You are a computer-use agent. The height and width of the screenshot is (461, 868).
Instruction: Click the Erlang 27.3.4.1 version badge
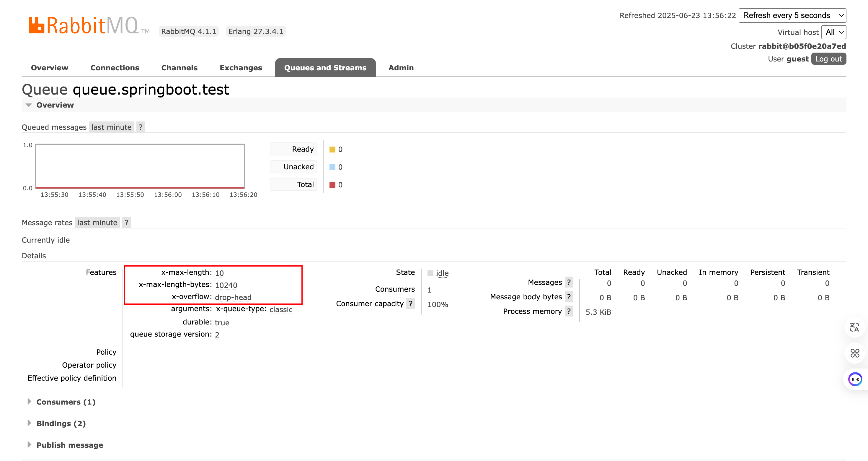[256, 31]
